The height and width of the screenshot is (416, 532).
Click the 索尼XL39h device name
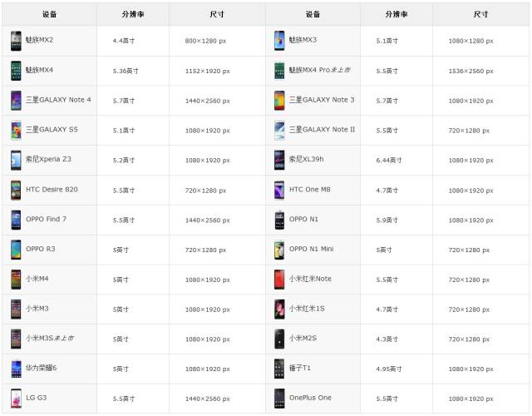click(x=306, y=159)
